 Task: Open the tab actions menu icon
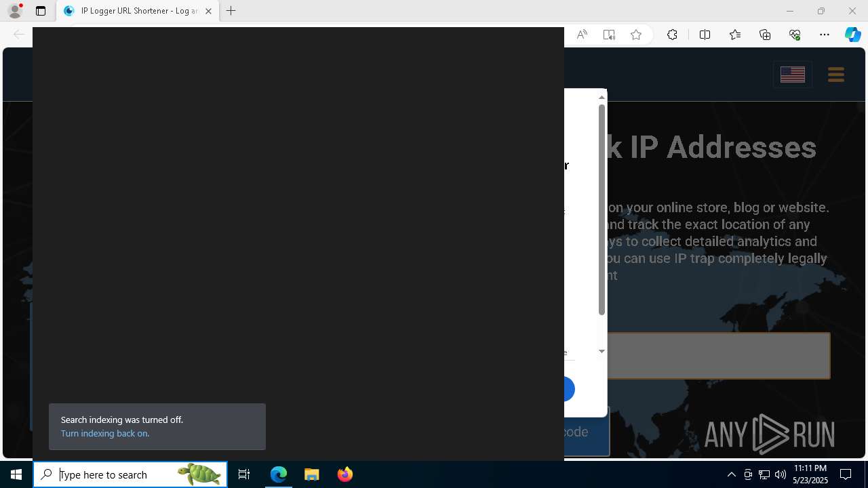tap(41, 11)
